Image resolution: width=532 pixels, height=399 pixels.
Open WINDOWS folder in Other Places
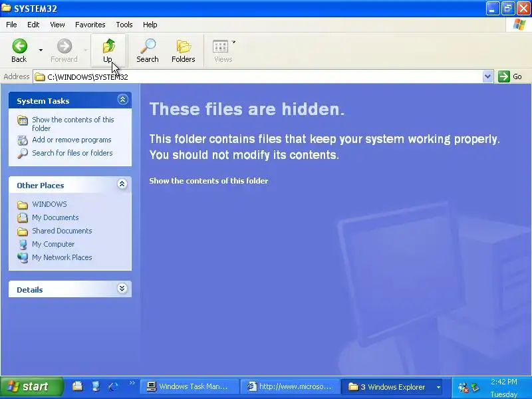(49, 204)
